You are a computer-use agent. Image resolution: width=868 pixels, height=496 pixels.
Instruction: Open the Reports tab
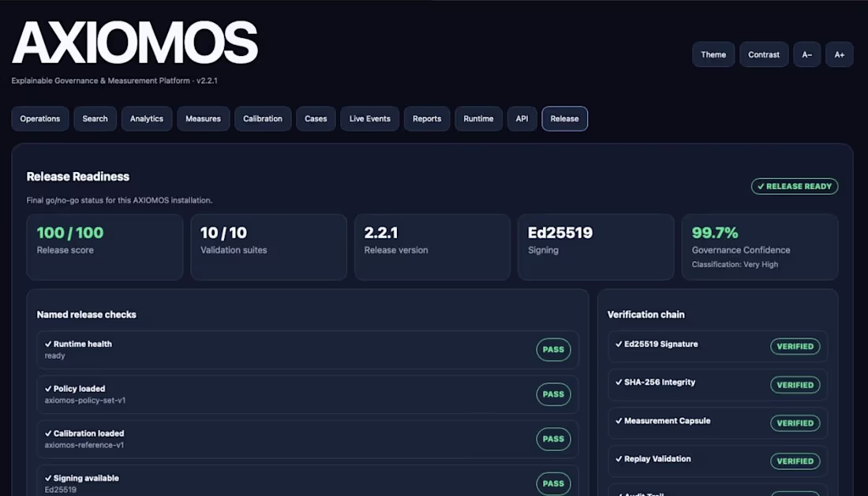(x=427, y=119)
